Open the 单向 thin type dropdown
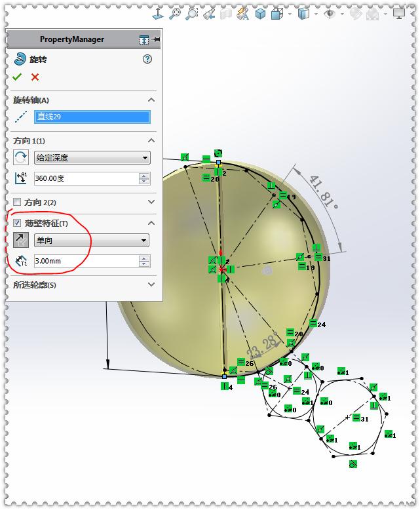Viewport: 420px width, 510px height. click(92, 241)
